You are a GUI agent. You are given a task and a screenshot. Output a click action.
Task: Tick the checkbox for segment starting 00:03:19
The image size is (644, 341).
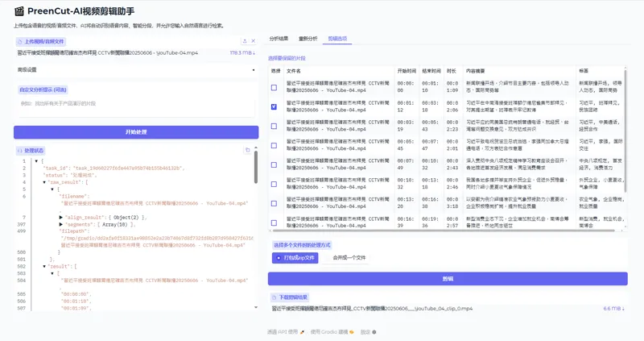(275, 126)
